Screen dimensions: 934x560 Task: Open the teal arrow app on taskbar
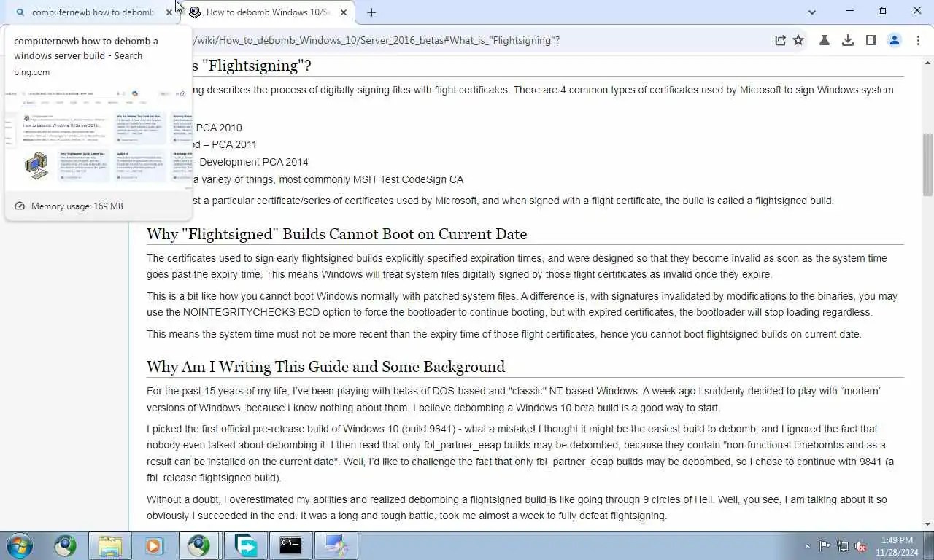[x=246, y=545]
